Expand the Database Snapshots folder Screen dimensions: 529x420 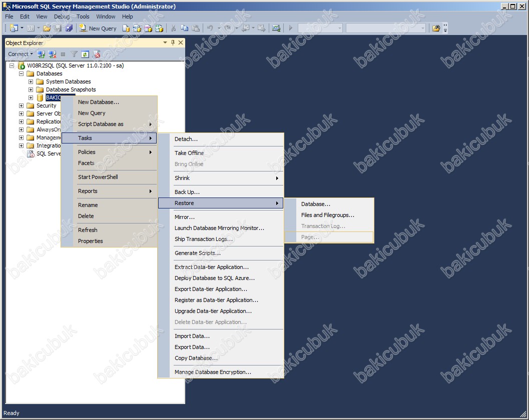coord(31,89)
